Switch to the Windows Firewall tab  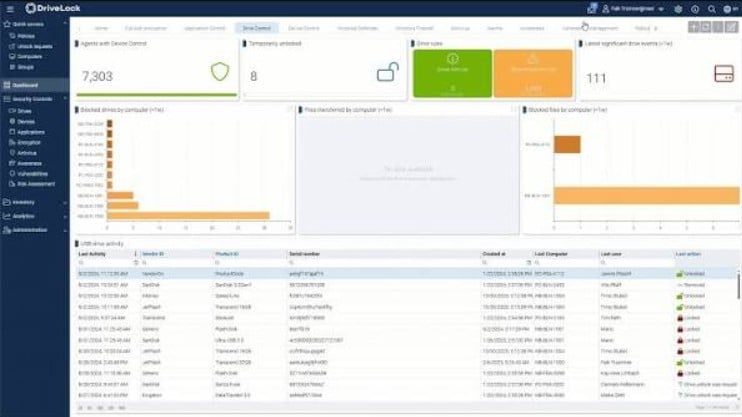[x=414, y=28]
